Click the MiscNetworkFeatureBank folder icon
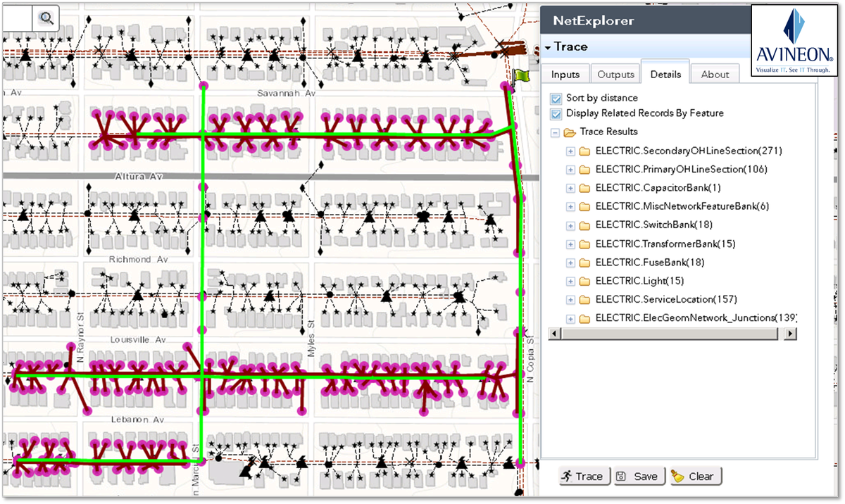 [585, 207]
